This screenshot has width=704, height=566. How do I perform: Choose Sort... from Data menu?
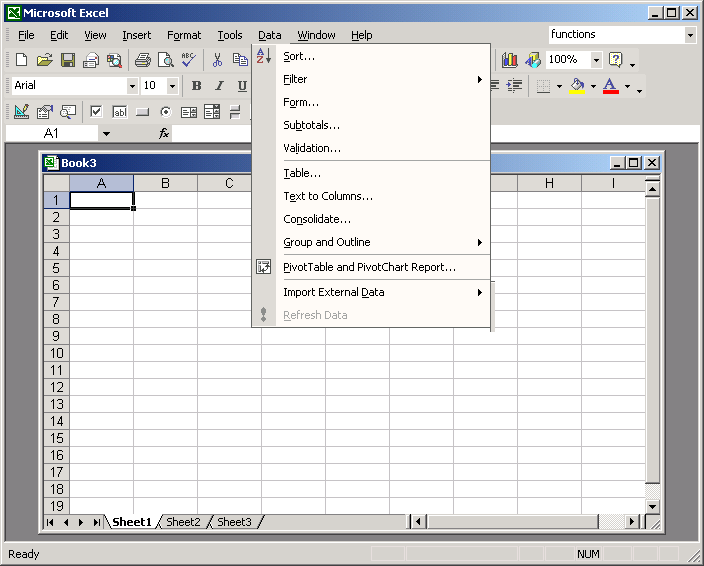tap(370, 56)
